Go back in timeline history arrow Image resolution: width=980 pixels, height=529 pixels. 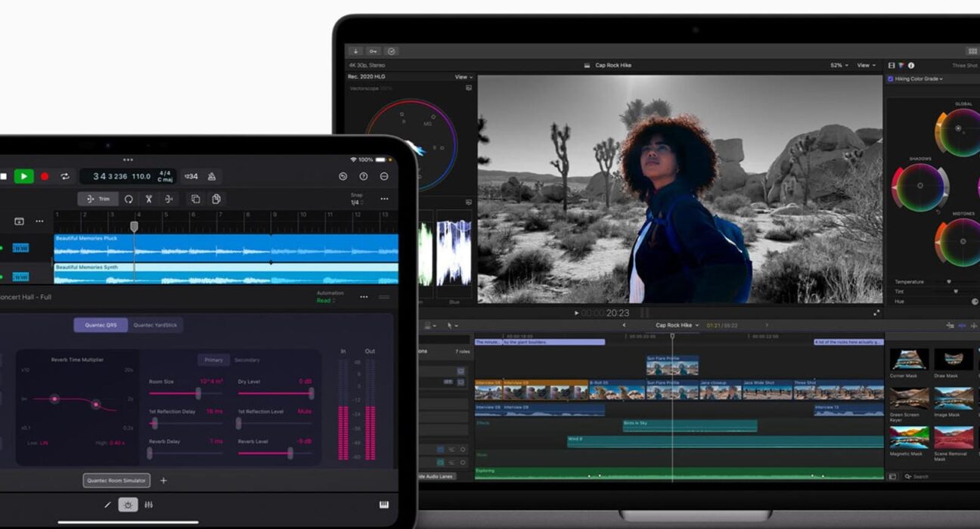(624, 325)
